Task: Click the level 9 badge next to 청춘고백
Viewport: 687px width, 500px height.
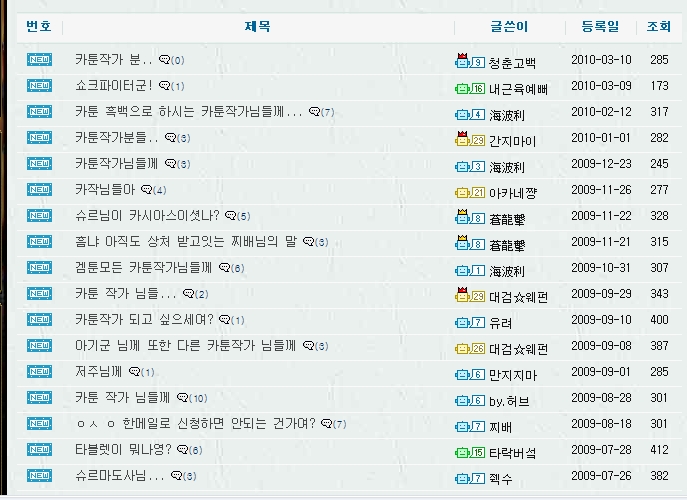Action: click(469, 62)
